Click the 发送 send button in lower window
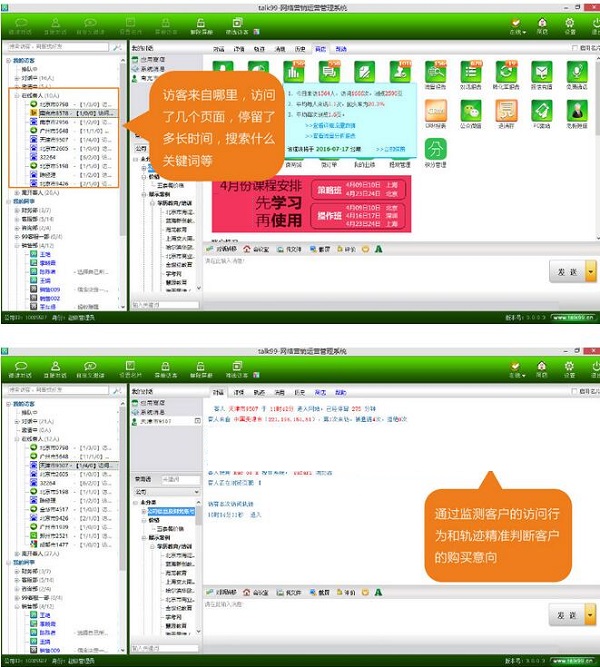The height and width of the screenshot is (667, 600). point(567,615)
